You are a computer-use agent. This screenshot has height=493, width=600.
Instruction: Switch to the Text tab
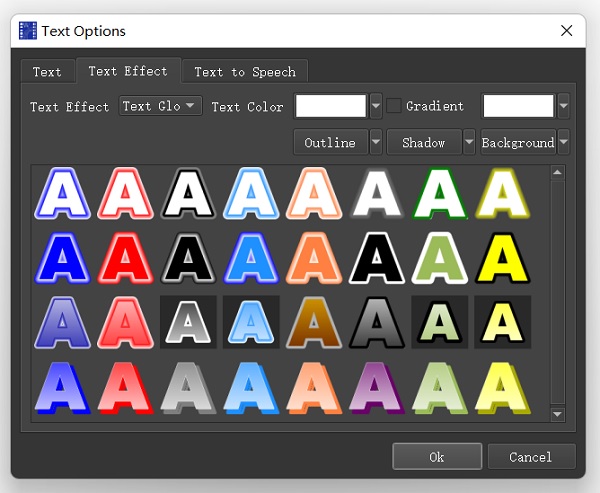[x=47, y=72]
